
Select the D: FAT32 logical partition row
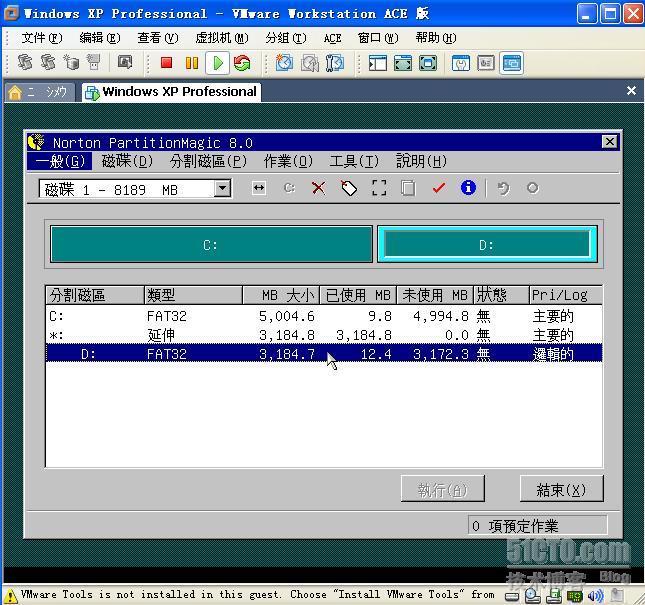pyautogui.click(x=324, y=354)
